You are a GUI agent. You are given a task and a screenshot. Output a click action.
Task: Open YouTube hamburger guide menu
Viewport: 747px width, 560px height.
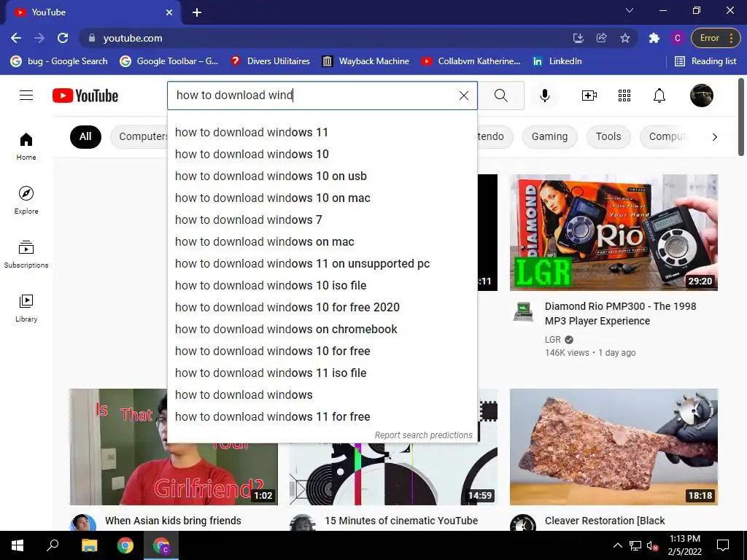26,96
